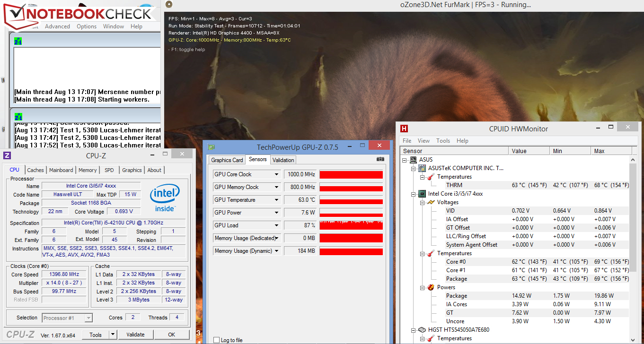This screenshot has width=644, height=344.
Task: Switch to the Graphics tab in CPU-Z
Action: pos(132,170)
